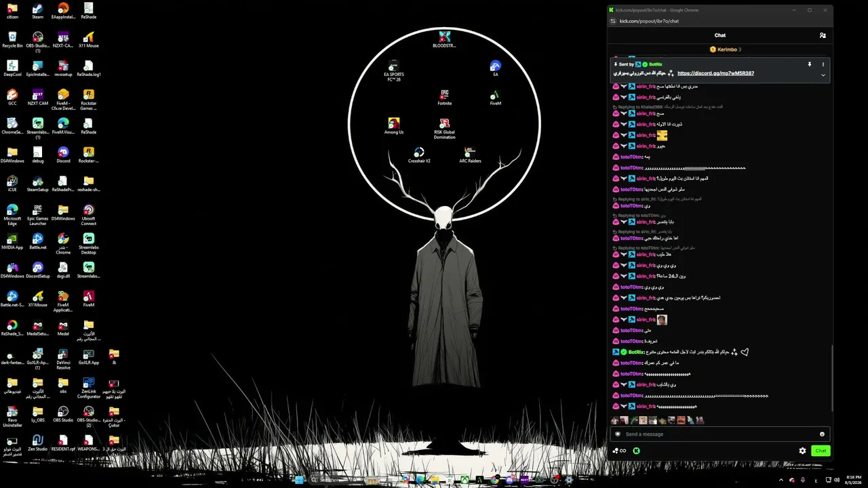This screenshot has height=488, width=868.
Task: Click the Kerimbo leaderboard entry
Action: pos(726,49)
